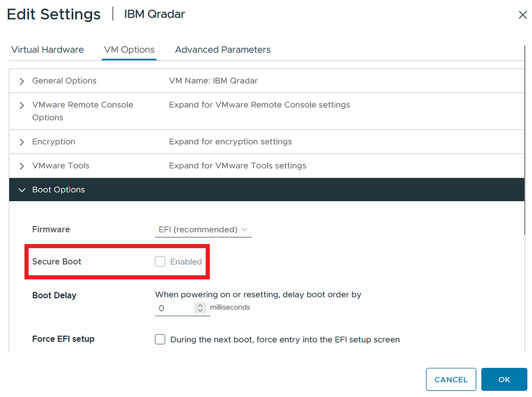Click the Edit Settings dialog title
Image resolution: width=532 pixels, height=397 pixels.
tap(54, 14)
